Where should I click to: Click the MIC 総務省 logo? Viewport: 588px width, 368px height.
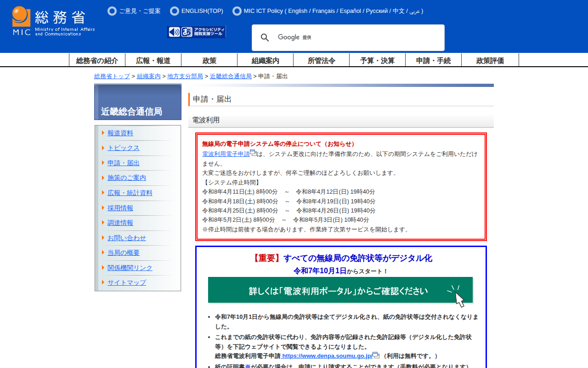pyautogui.click(x=53, y=21)
